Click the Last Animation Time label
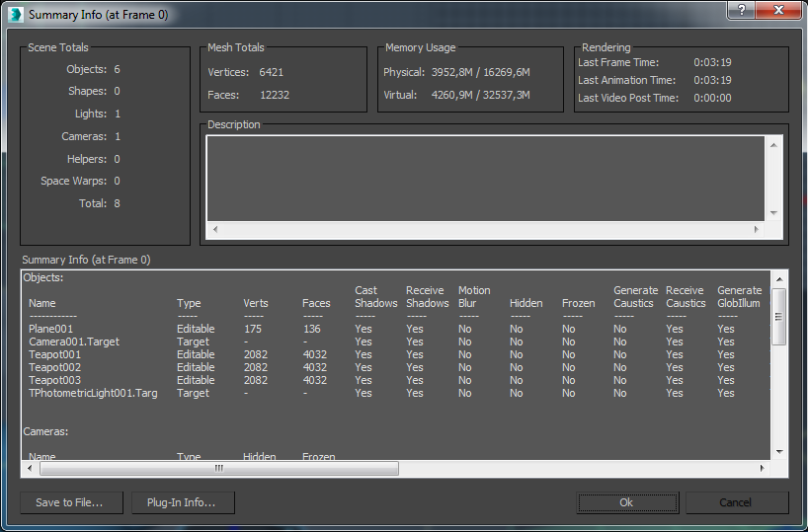 coord(626,80)
